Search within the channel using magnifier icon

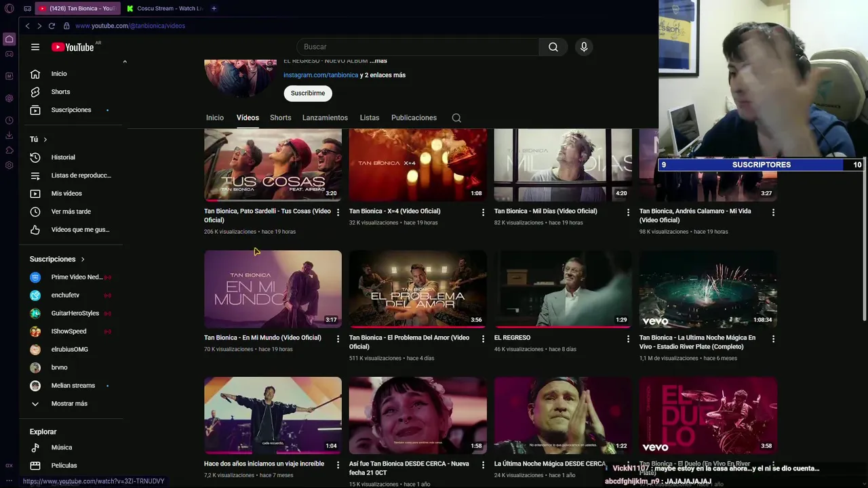tap(456, 118)
